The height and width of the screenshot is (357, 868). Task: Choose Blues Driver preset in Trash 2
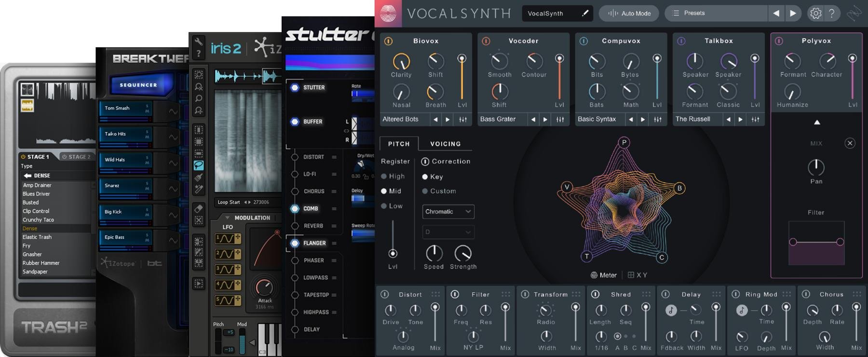point(36,194)
